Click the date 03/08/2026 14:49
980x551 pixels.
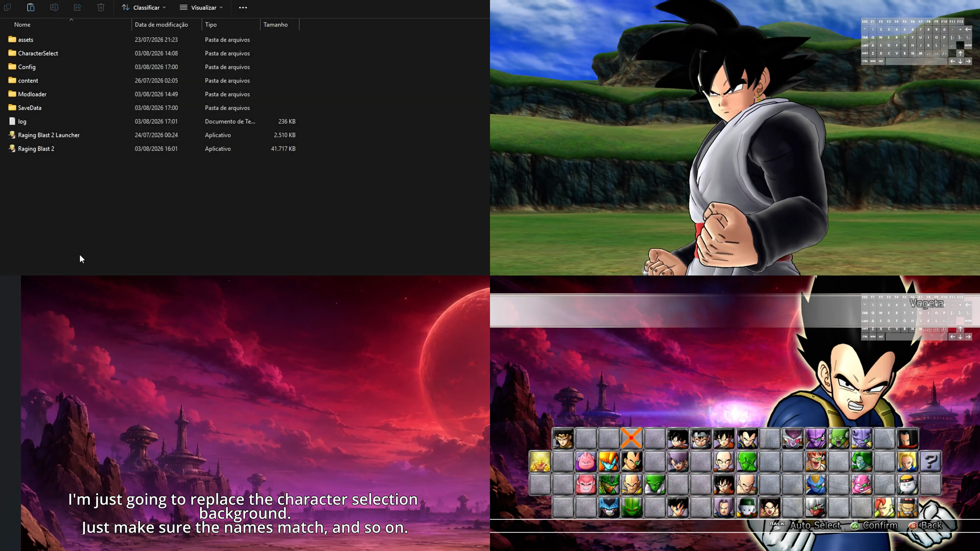156,94
